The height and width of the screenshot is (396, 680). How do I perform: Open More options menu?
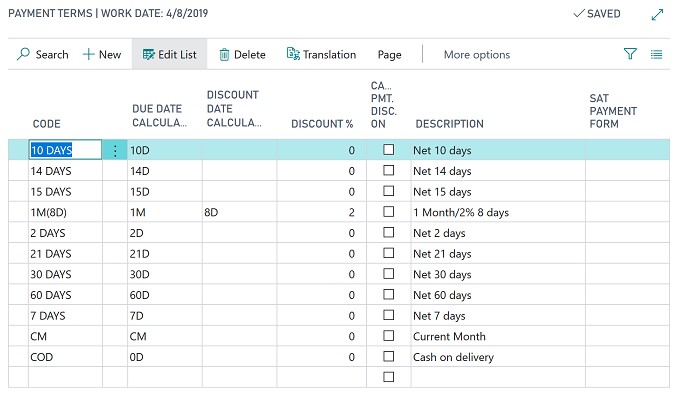[x=477, y=55]
